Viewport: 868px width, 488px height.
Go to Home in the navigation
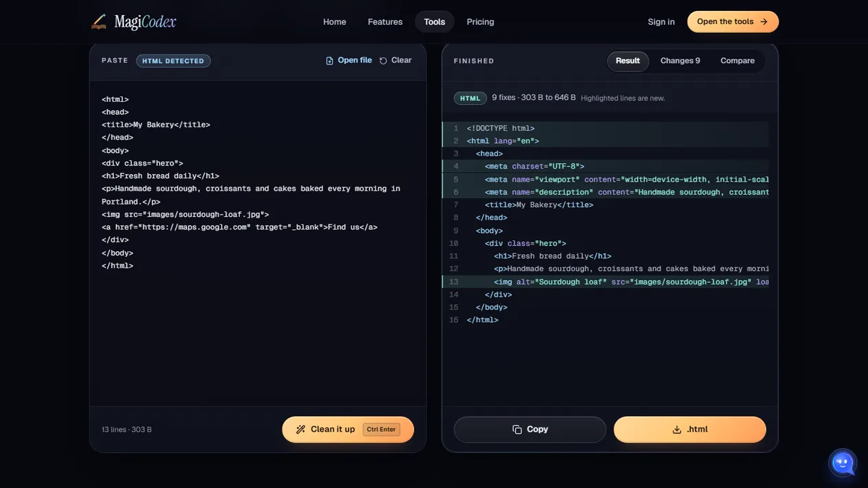point(335,22)
